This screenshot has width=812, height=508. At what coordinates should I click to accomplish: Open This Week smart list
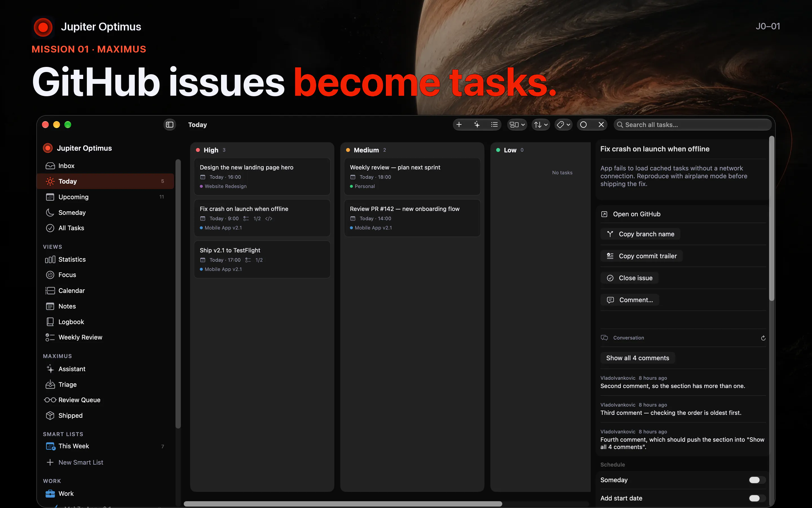coord(105,446)
